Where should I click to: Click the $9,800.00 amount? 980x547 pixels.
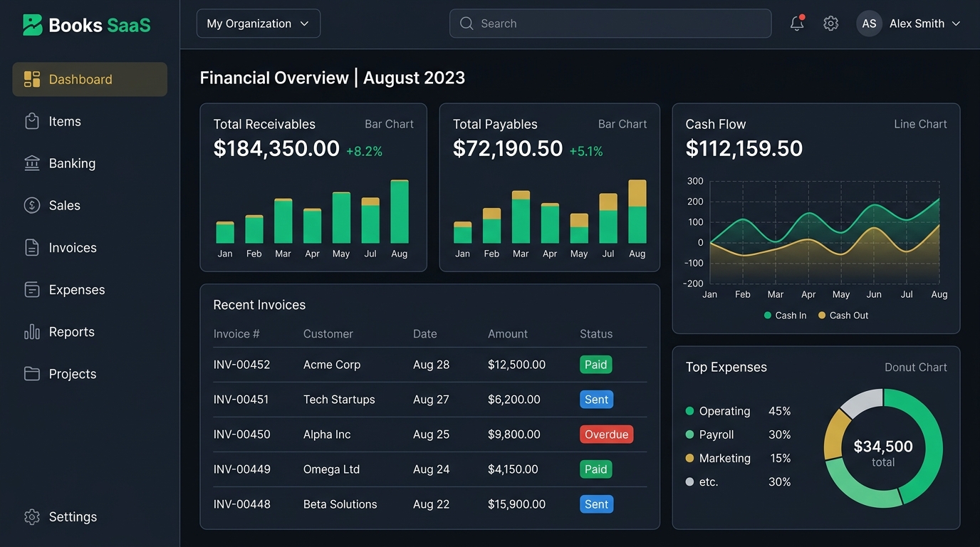coord(514,434)
